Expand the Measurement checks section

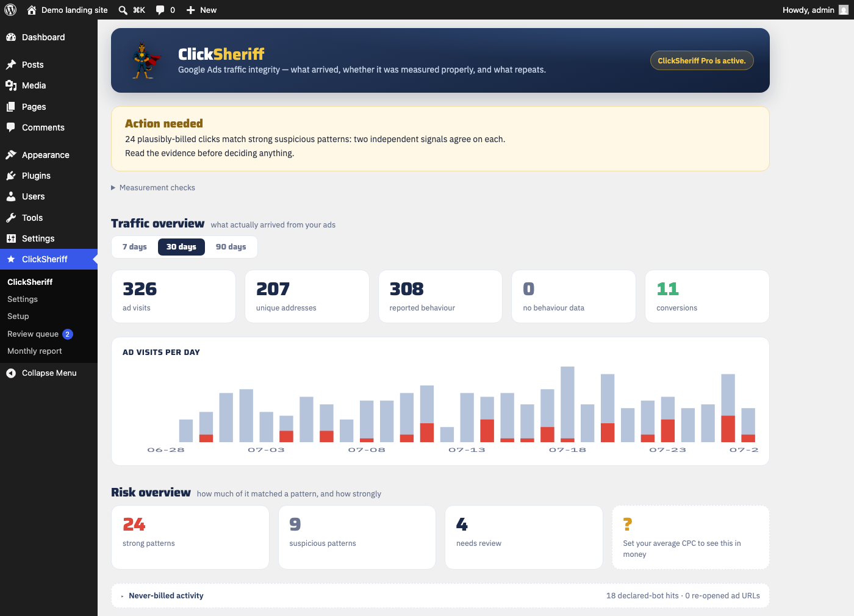coord(153,187)
